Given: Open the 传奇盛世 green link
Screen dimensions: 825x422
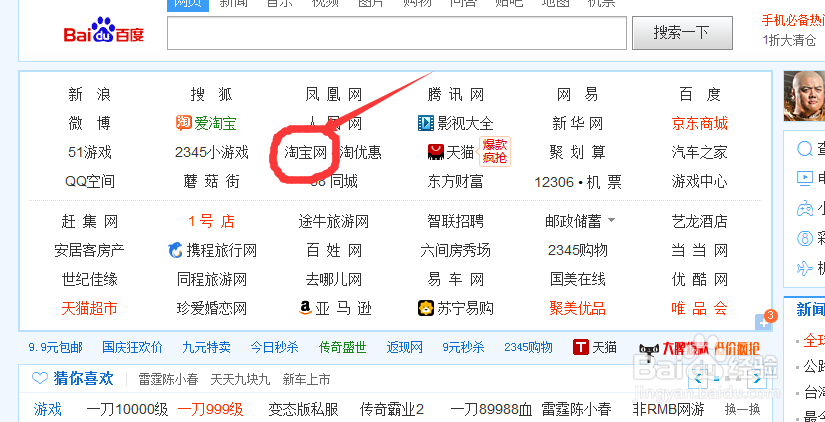Looking at the screenshot, I should (343, 348).
